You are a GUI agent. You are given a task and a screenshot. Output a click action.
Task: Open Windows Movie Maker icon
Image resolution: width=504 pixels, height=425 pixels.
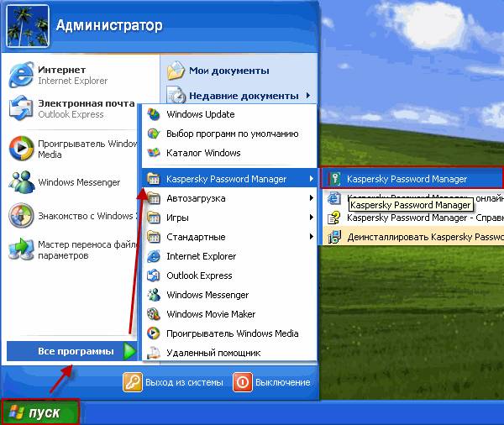[x=154, y=314]
